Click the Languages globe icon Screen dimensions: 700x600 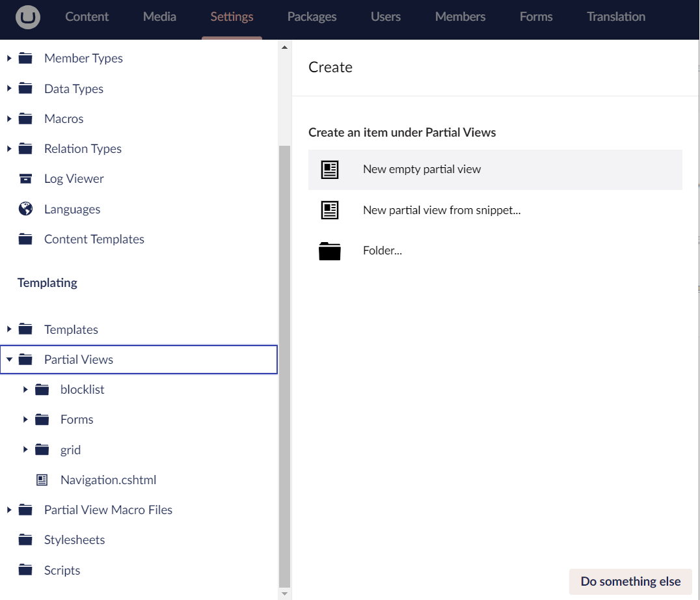click(x=25, y=209)
